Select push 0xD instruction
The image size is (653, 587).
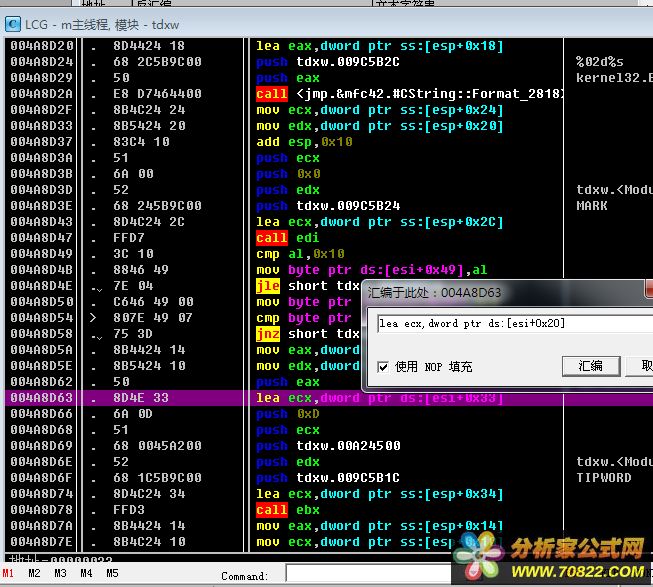[288, 414]
